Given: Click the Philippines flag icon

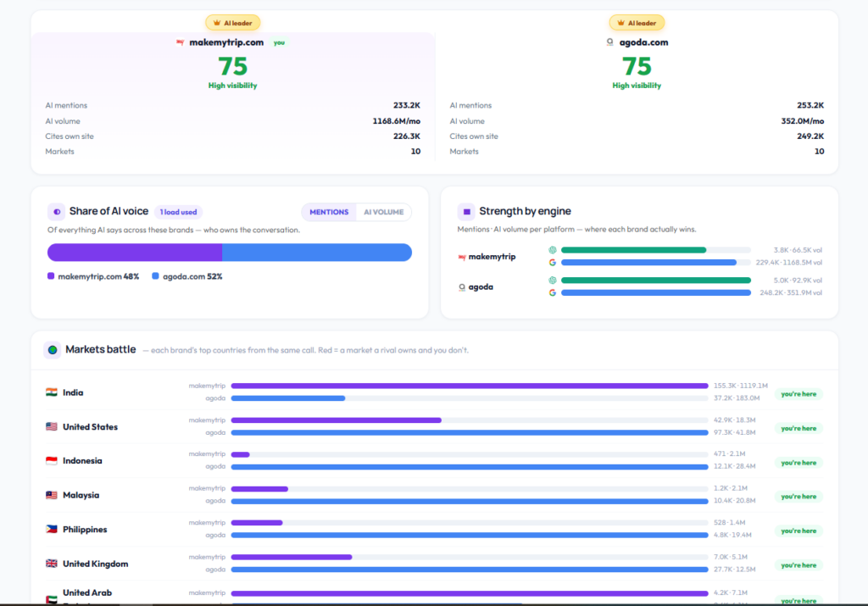Looking at the screenshot, I should coord(52,529).
